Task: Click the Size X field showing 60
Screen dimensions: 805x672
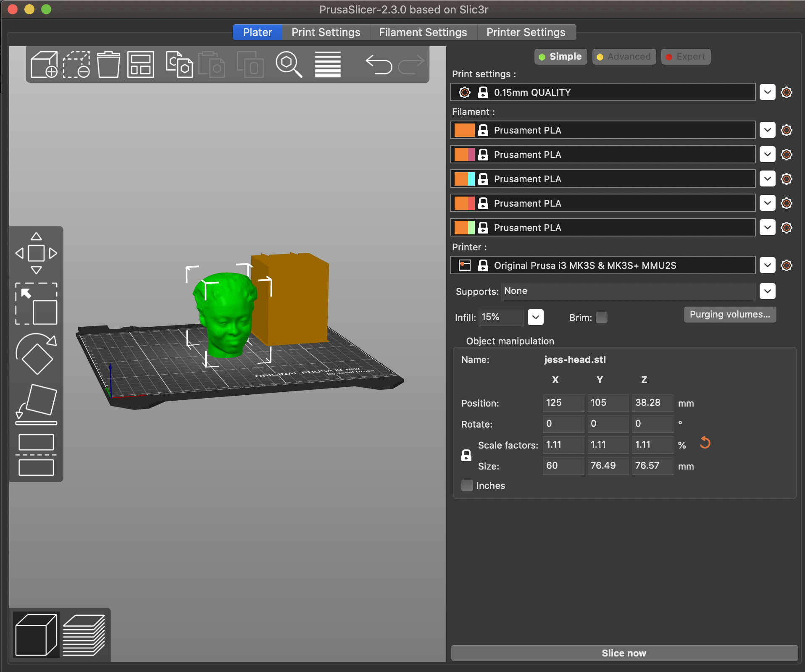Action: (x=563, y=466)
